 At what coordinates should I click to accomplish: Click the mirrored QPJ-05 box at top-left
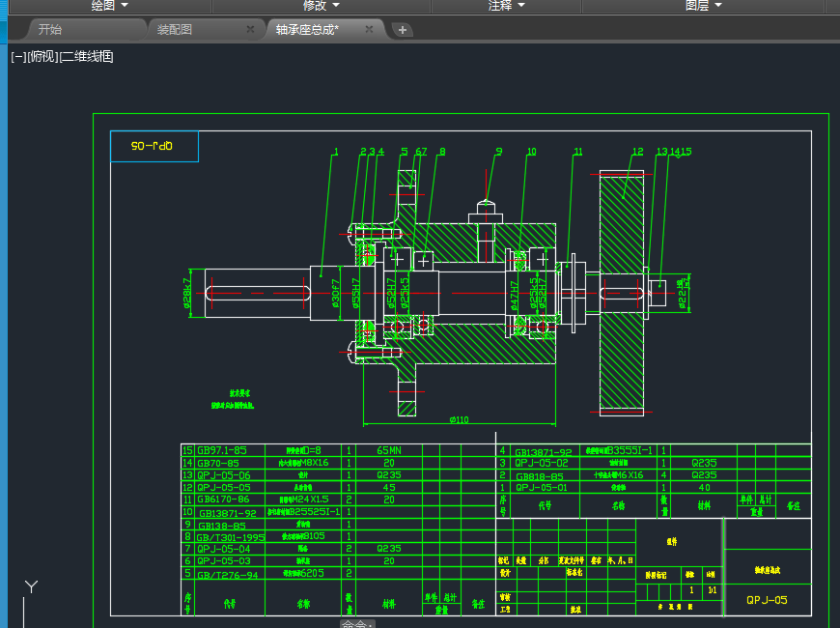coord(154,146)
